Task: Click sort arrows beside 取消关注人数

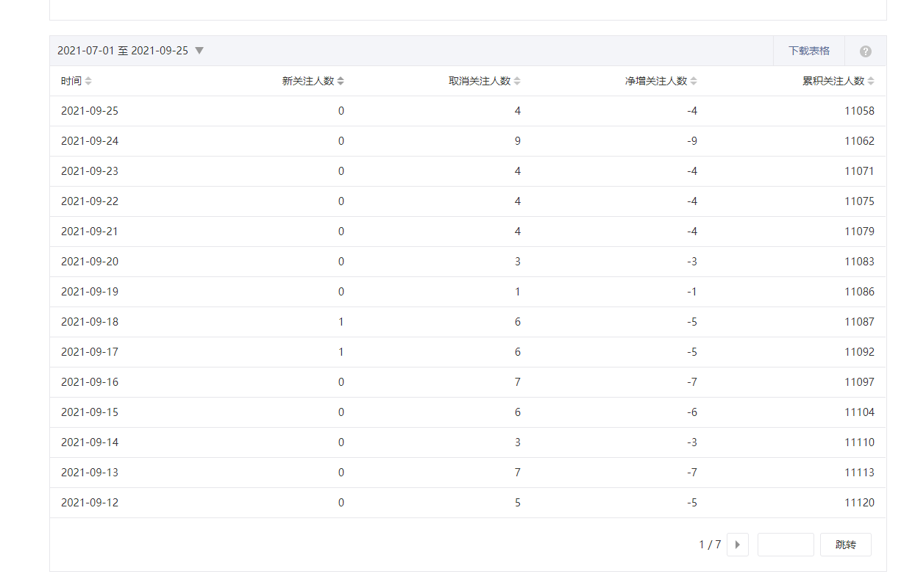Action: point(517,81)
